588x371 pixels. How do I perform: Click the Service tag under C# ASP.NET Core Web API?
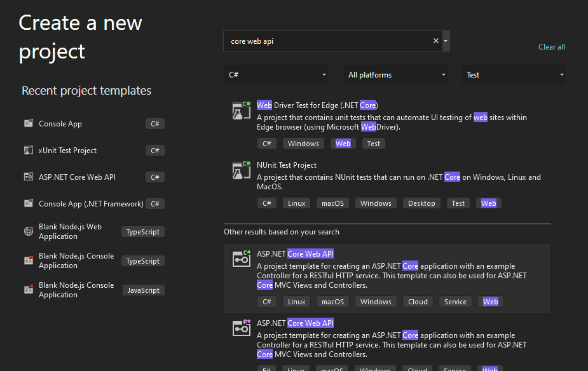(x=455, y=302)
